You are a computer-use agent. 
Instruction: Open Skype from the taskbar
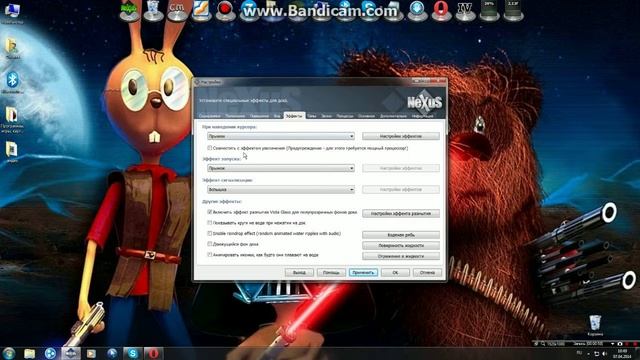133,353
